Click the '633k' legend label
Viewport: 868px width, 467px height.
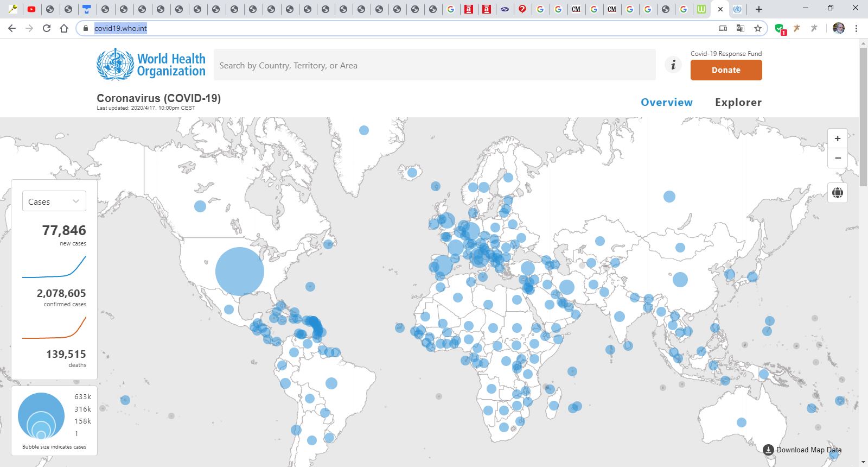(x=83, y=397)
